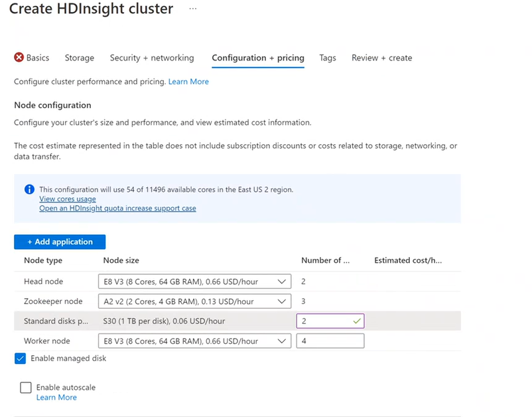Switch to the Storage tab
The image size is (532, 417).
[x=79, y=58]
